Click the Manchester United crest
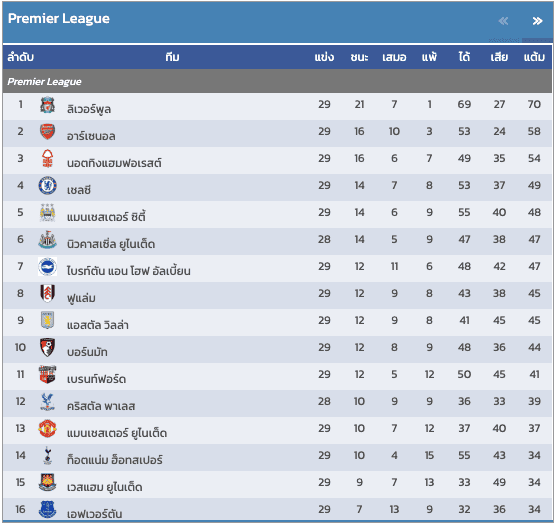 [47, 429]
